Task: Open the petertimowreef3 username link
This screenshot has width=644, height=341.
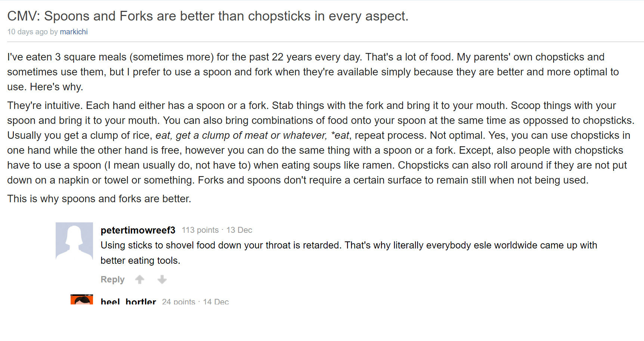Action: (138, 230)
